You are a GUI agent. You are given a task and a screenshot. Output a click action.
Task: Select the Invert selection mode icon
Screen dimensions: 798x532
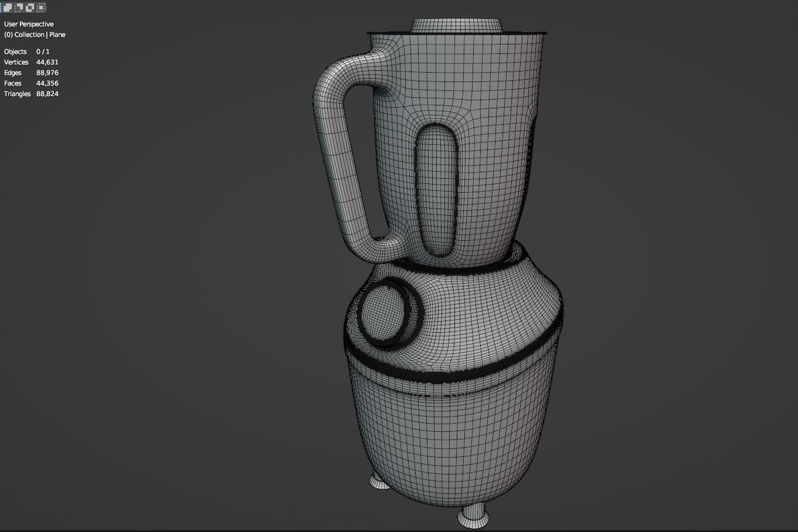click(30, 8)
